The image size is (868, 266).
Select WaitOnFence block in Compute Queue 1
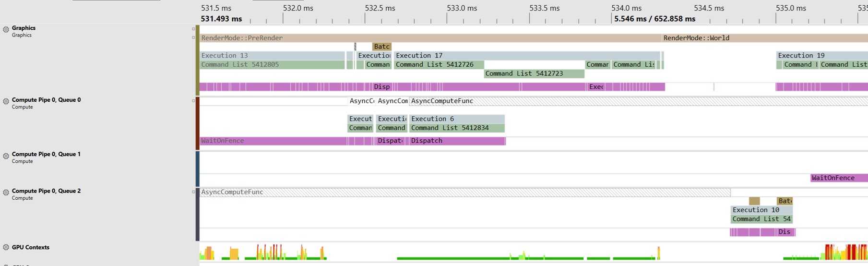(x=839, y=178)
